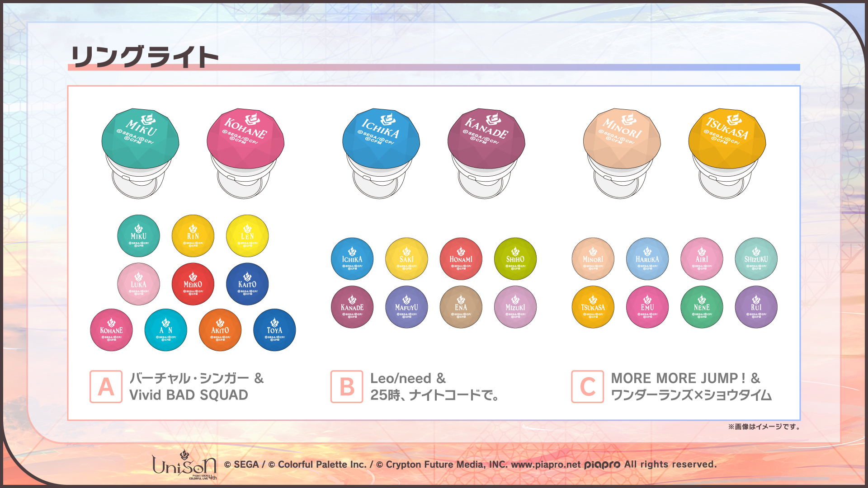Viewport: 868px width, 488px height.
Task: Click the set B letter box
Action: 347,387
